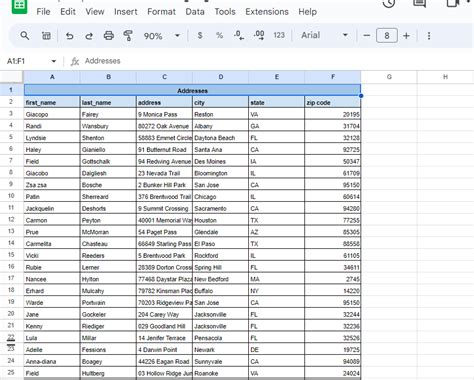The image size is (474, 380).
Task: Select column A header
Action: (x=52, y=77)
